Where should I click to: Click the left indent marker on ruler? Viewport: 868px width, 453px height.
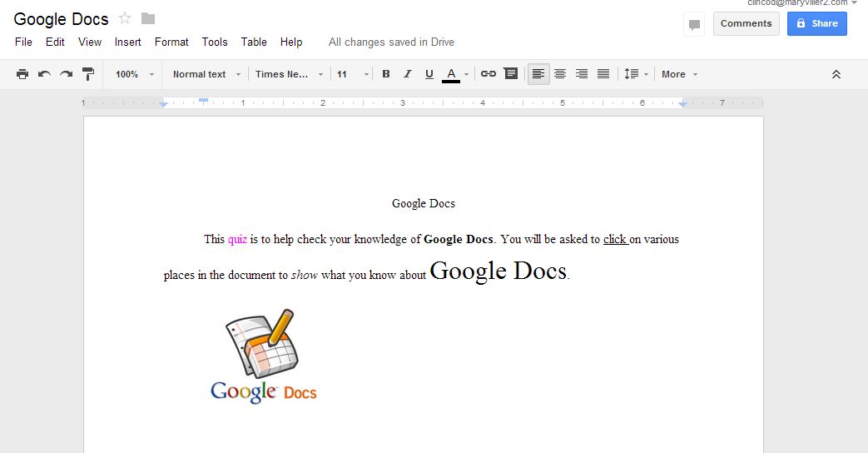click(163, 105)
